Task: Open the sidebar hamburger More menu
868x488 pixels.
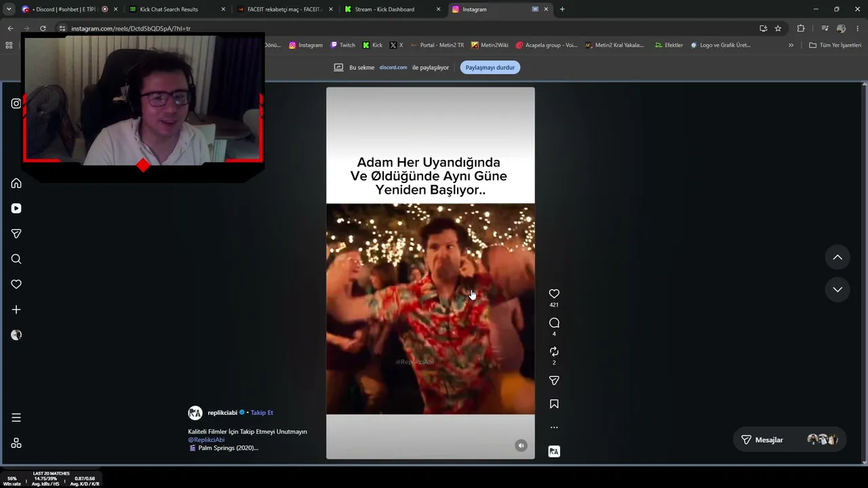Action: (16, 418)
